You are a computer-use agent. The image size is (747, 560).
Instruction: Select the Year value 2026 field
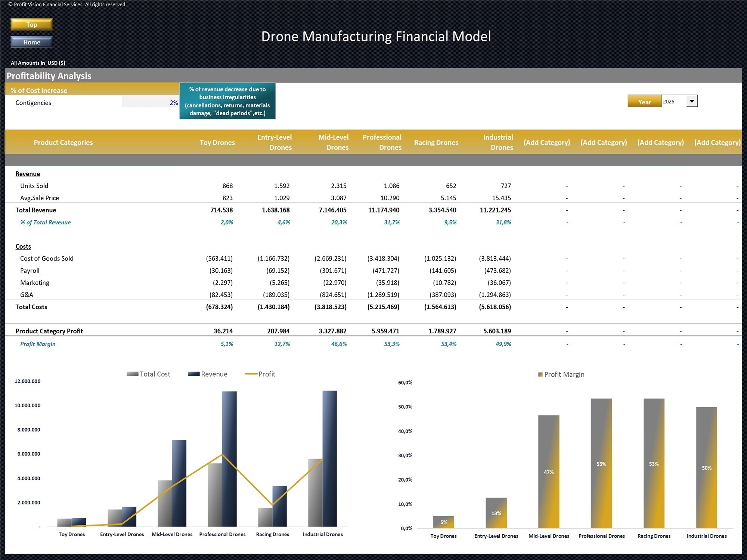[674, 102]
